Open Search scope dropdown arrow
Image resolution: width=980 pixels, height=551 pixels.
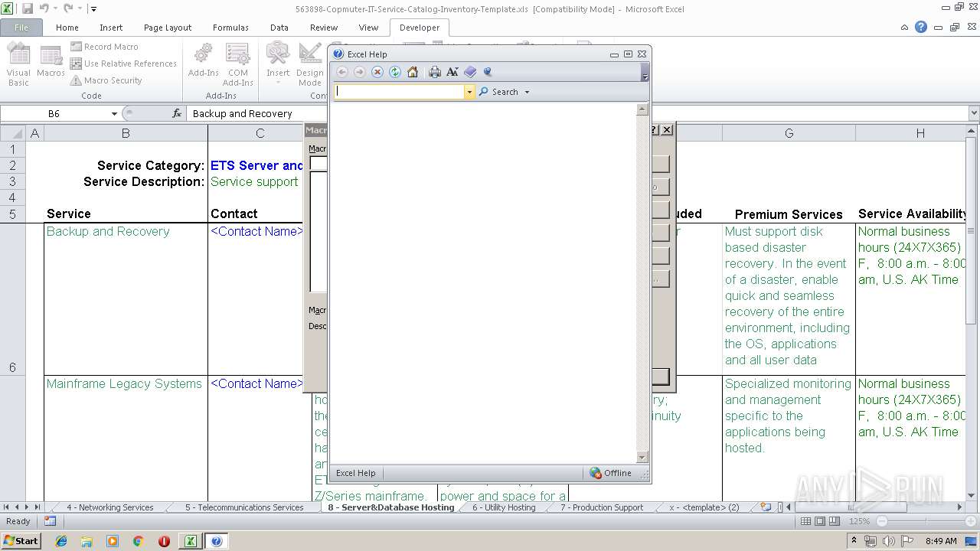[527, 92]
